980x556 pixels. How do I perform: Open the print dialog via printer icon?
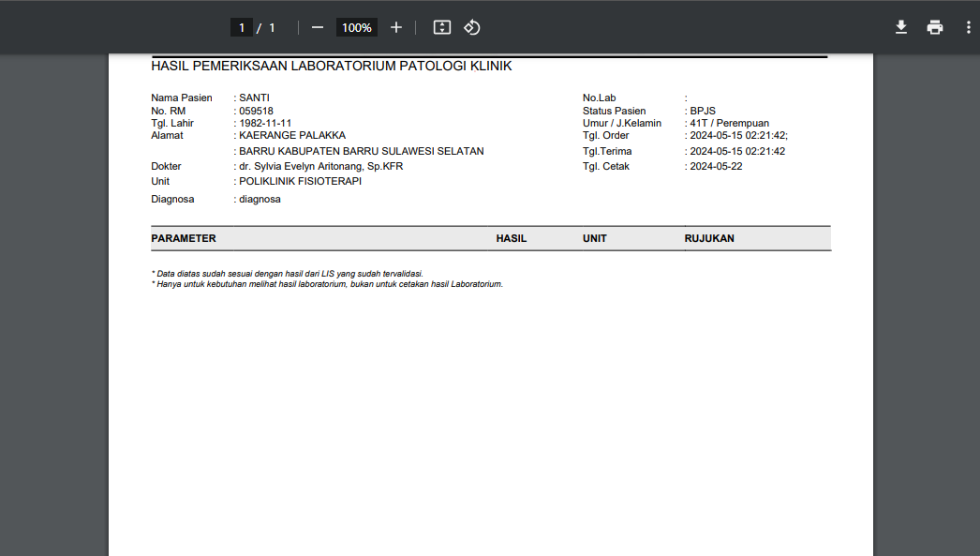coord(934,27)
